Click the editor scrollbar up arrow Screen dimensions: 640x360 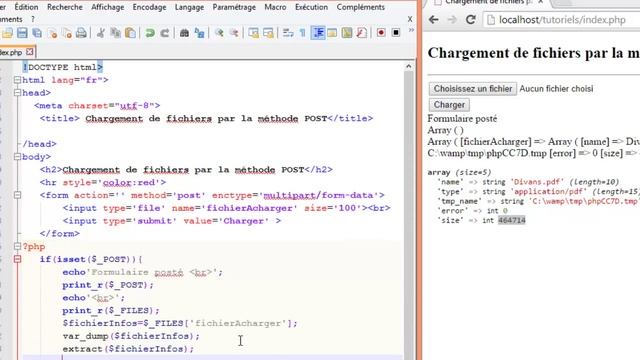[x=409, y=66]
